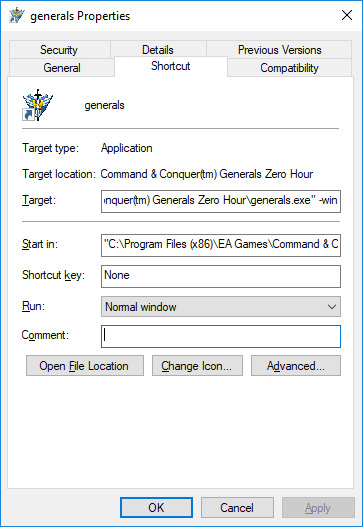Click the 'Target location:' label

point(59,174)
